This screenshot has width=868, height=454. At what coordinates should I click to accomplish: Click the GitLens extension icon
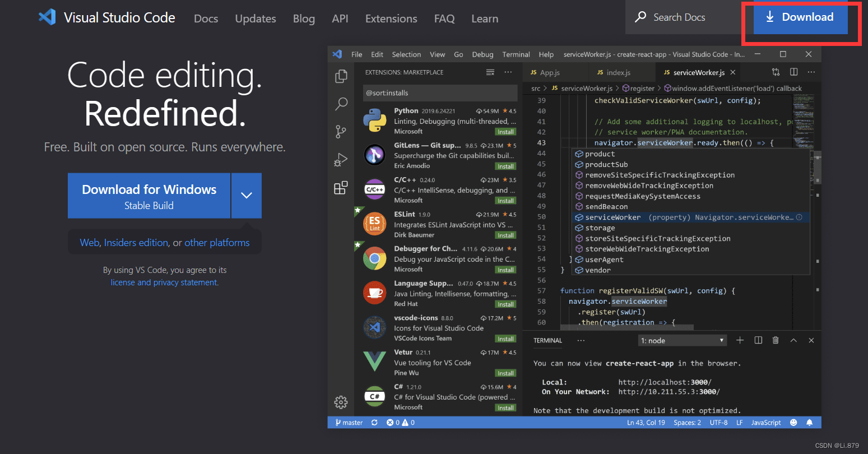374,155
